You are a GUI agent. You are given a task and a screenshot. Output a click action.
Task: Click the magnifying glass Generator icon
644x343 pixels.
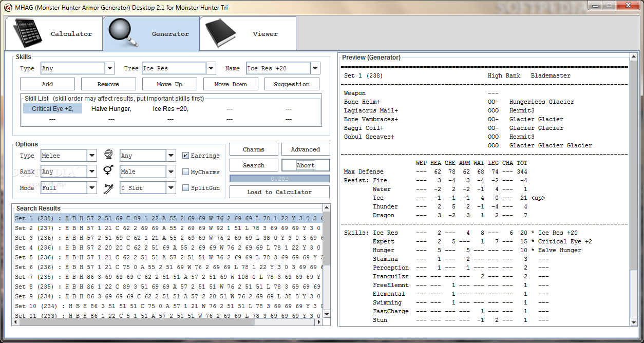(x=123, y=34)
